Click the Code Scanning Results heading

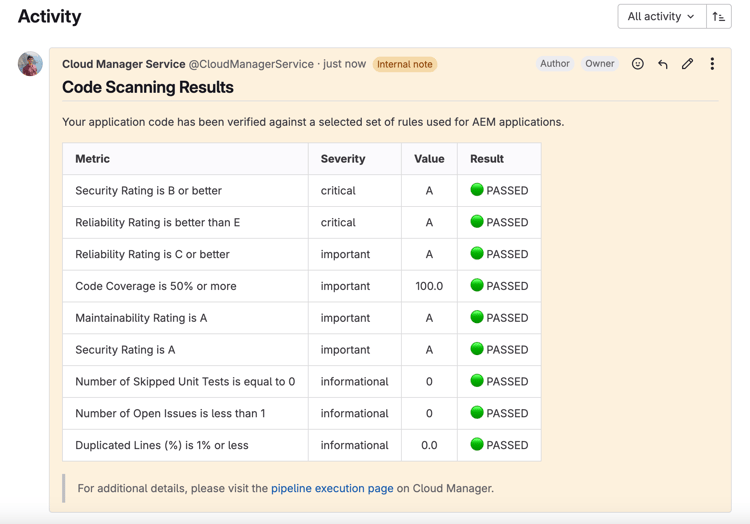(148, 87)
